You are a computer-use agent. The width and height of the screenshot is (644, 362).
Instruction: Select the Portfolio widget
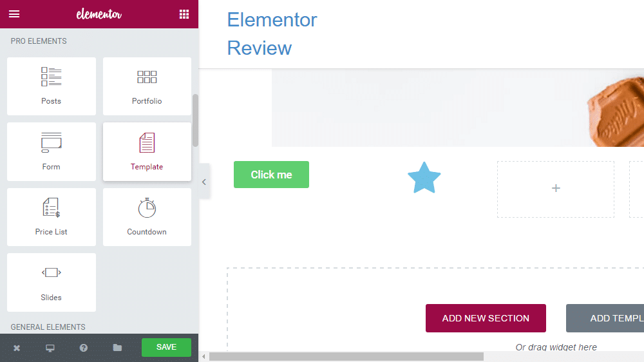[x=147, y=86]
